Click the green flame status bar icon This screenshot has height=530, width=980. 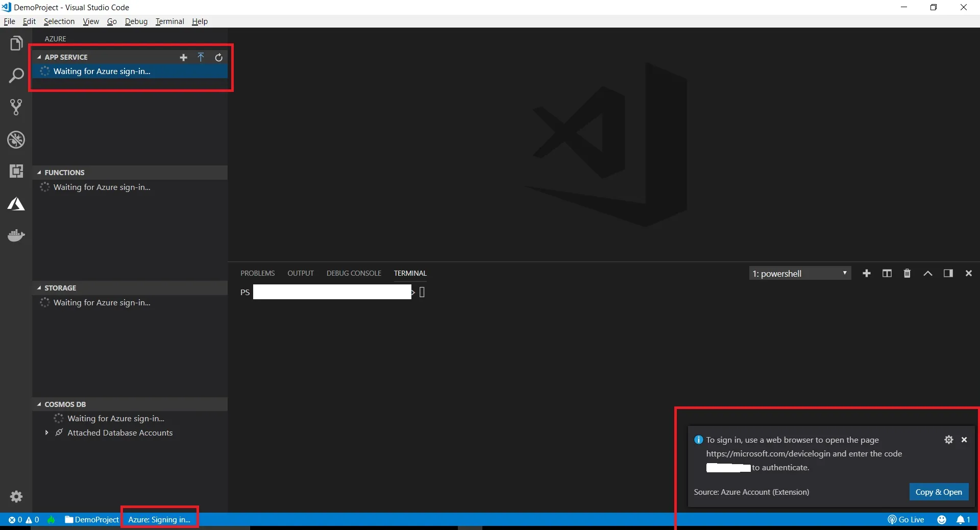tap(51, 520)
